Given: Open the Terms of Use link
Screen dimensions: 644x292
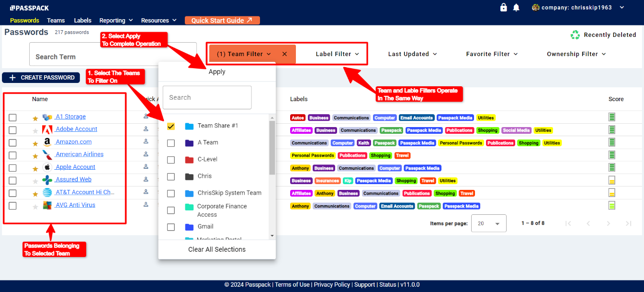Looking at the screenshot, I should (292, 285).
